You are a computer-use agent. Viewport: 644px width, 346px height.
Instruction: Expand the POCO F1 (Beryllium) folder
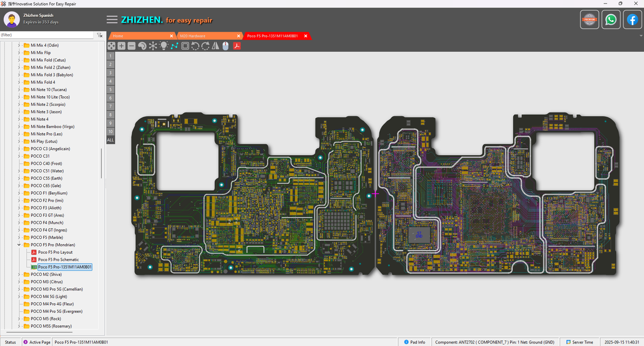(19, 193)
